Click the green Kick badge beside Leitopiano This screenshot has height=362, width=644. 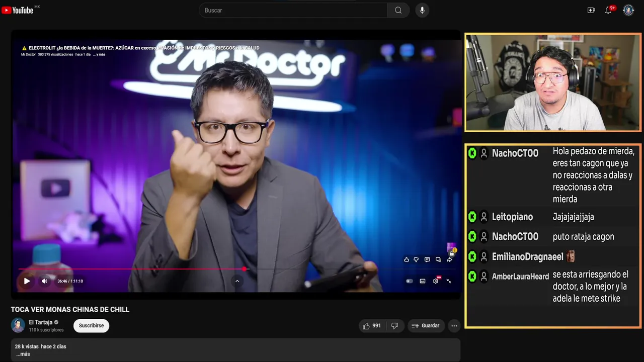[472, 217]
